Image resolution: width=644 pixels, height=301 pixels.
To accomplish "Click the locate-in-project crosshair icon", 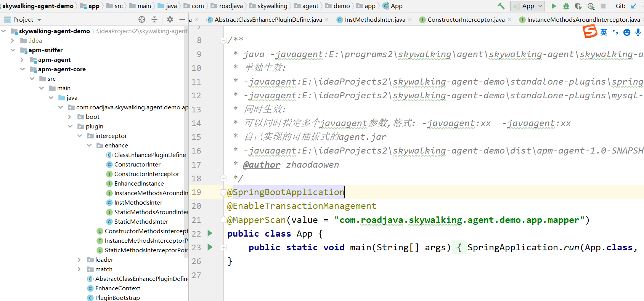I will 142,19.
